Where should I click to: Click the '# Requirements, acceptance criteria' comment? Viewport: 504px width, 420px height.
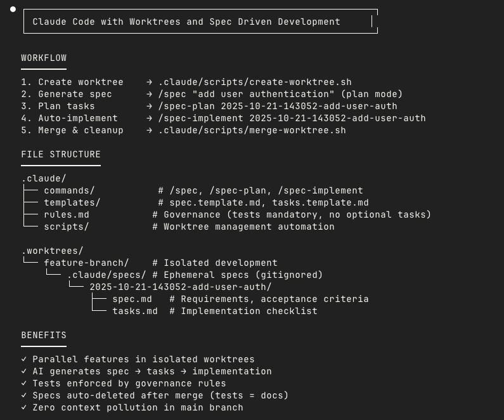click(269, 299)
